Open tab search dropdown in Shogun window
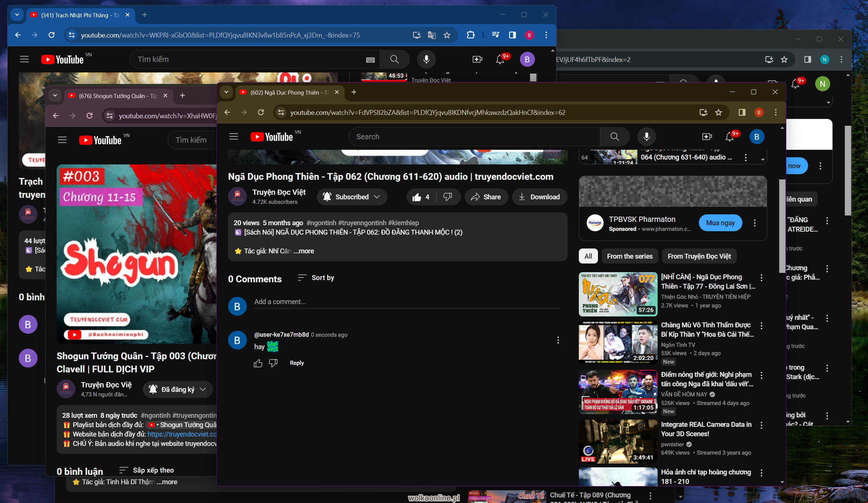This screenshot has height=503, width=868. (55, 95)
